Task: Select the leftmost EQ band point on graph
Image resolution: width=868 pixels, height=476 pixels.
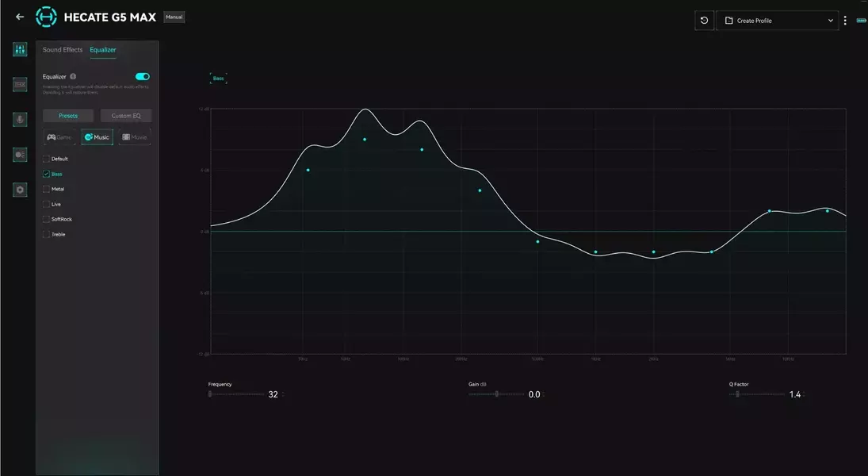Action: [x=308, y=170]
